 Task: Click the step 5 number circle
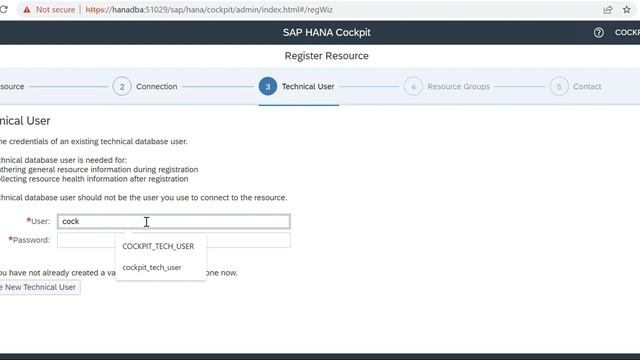point(559,87)
